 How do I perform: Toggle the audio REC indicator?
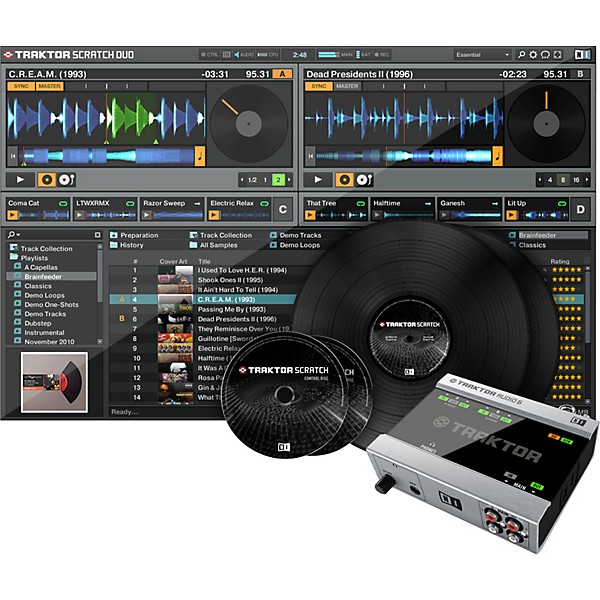382,55
